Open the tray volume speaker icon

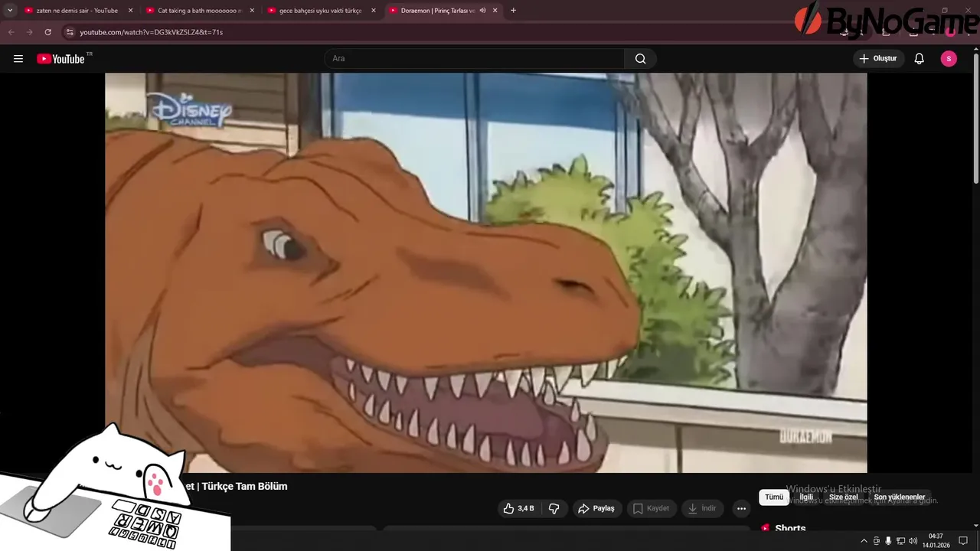913,541
